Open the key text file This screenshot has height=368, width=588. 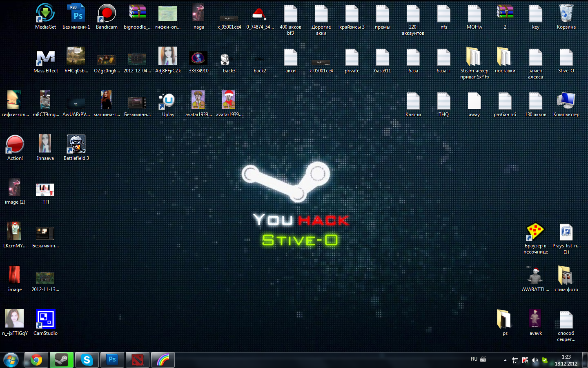pos(535,16)
